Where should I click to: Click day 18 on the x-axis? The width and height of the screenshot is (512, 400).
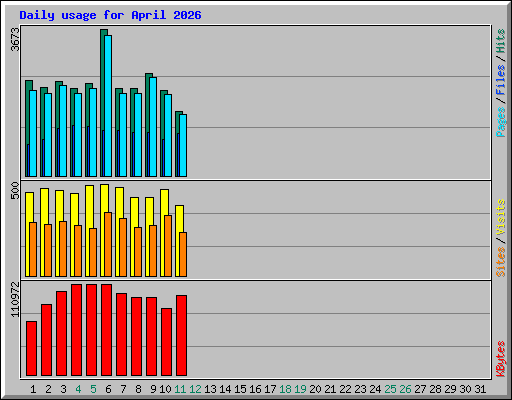point(285,389)
